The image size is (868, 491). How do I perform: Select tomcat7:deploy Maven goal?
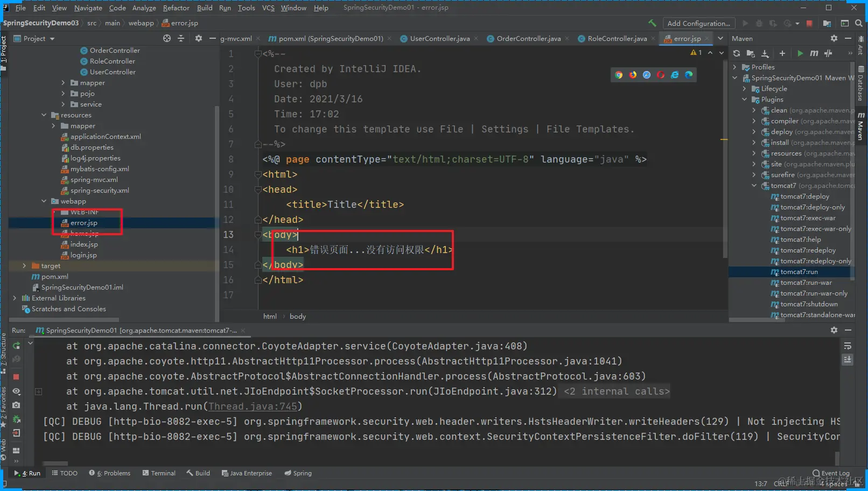coord(804,196)
